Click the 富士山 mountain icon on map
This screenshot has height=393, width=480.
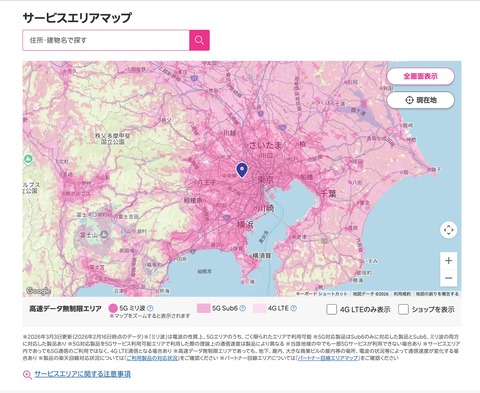(x=104, y=235)
